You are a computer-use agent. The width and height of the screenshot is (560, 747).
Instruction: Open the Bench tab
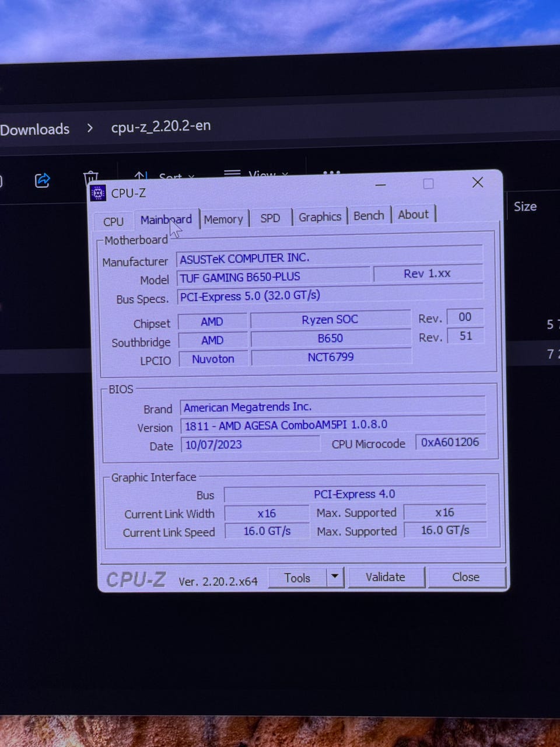(369, 215)
